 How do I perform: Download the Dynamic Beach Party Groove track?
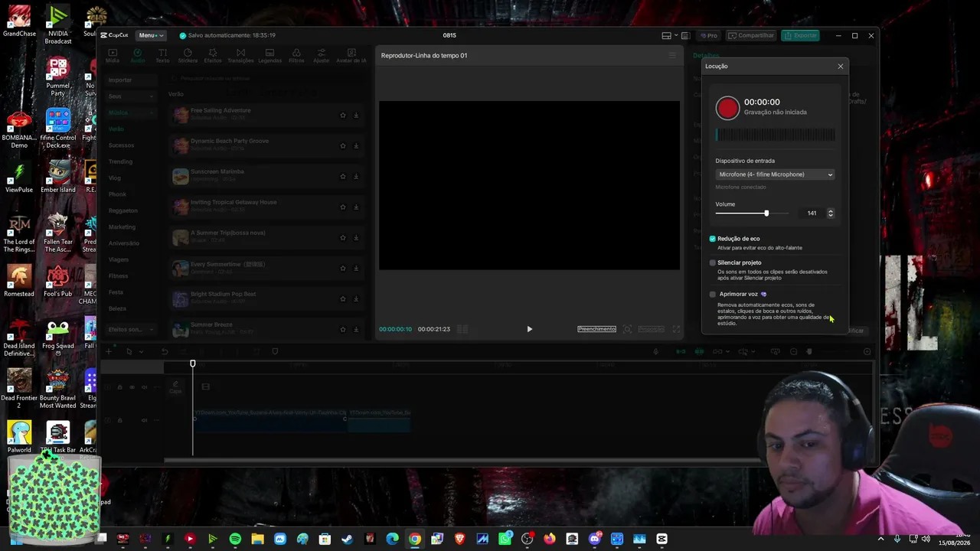(356, 145)
